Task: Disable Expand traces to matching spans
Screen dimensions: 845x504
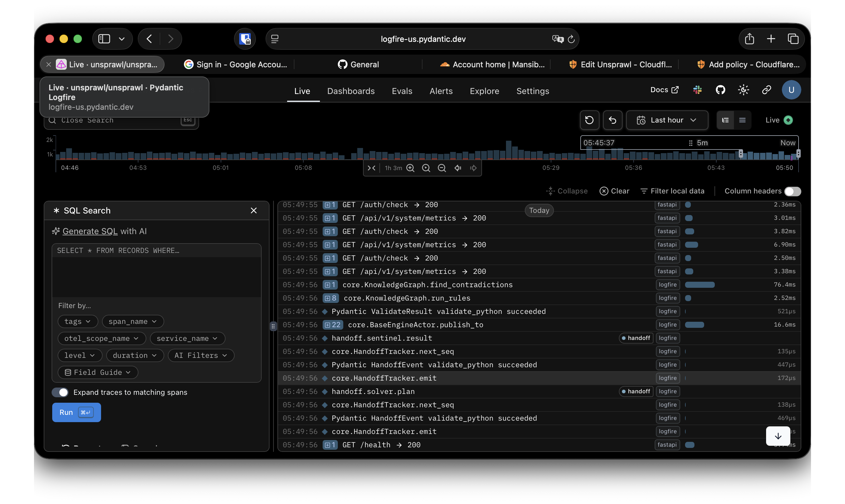Action: [60, 392]
